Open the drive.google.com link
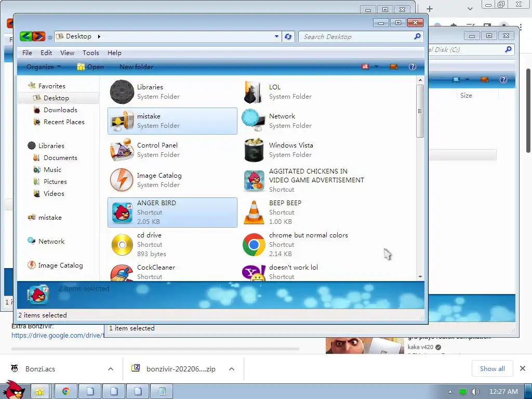Image resolution: width=532 pixels, height=399 pixels. pyautogui.click(x=57, y=335)
